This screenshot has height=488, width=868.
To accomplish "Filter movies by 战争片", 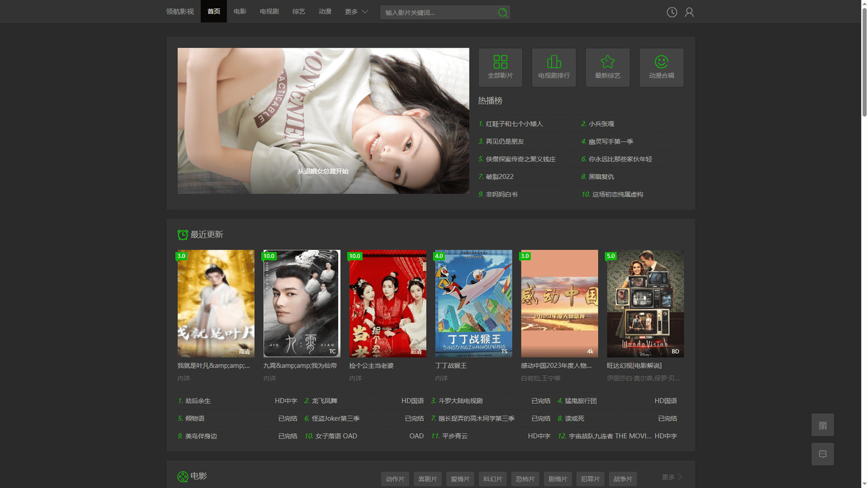I will point(623,479).
